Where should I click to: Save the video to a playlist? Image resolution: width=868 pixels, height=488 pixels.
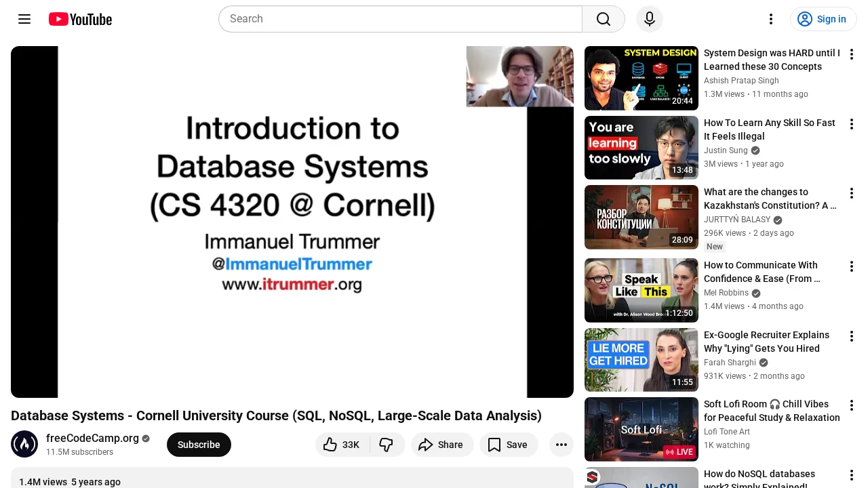[x=509, y=445]
